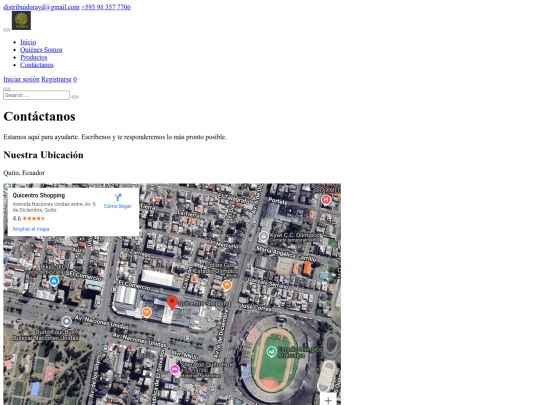Click Iniciar sesión link
The image size is (540, 405).
click(x=21, y=79)
